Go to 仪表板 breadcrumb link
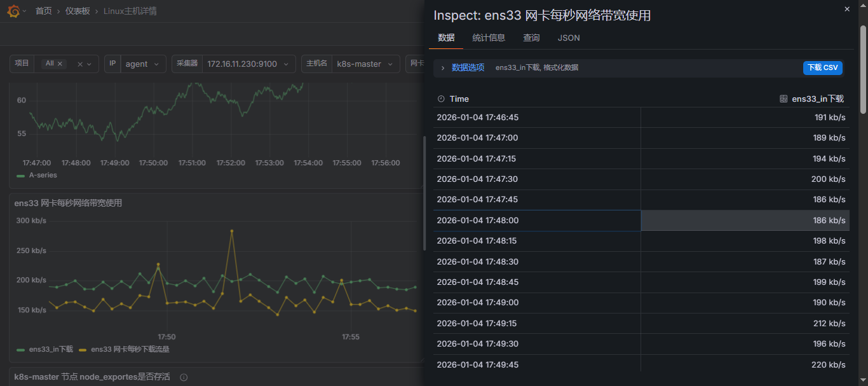Image resolution: width=868 pixels, height=386 pixels. point(78,11)
